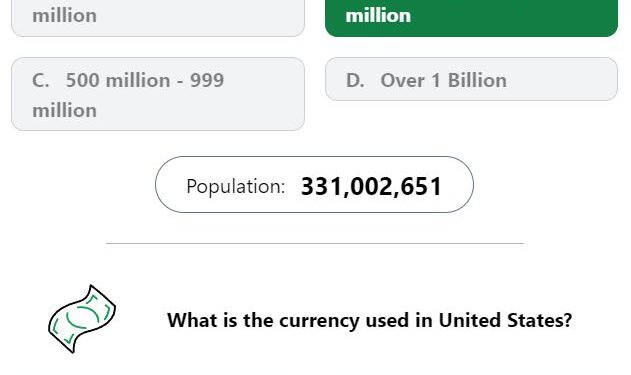Click the word currency in the question
This screenshot has height=375, width=631.
[320, 321]
